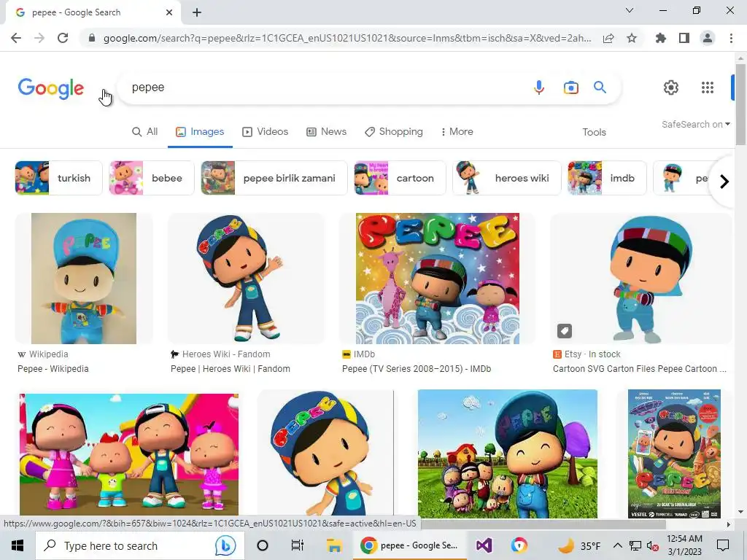Screen dimensions: 747x560
Task: Click the Bing icon in taskbar search
Action: [x=225, y=545]
